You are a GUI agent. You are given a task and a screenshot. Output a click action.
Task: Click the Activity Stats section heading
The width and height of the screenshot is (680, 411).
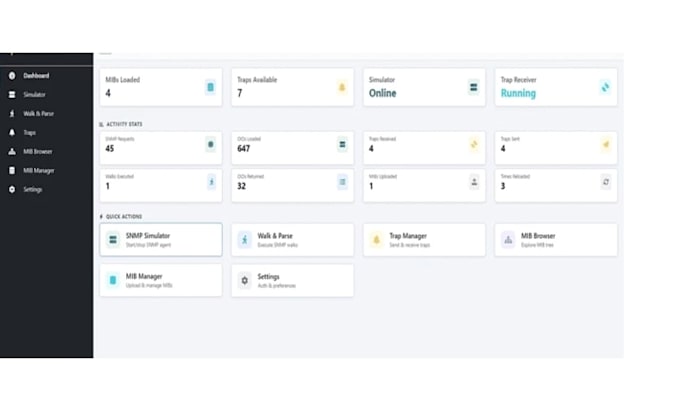click(x=124, y=124)
